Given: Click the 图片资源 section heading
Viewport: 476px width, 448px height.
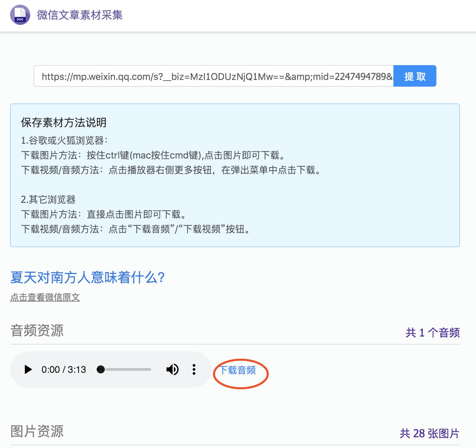Looking at the screenshot, I should (37, 432).
